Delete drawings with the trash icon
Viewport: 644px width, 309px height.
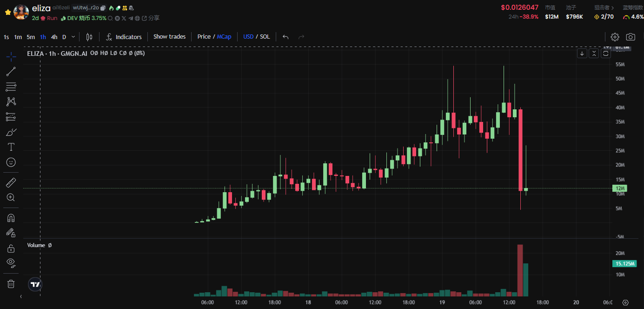tap(11, 283)
